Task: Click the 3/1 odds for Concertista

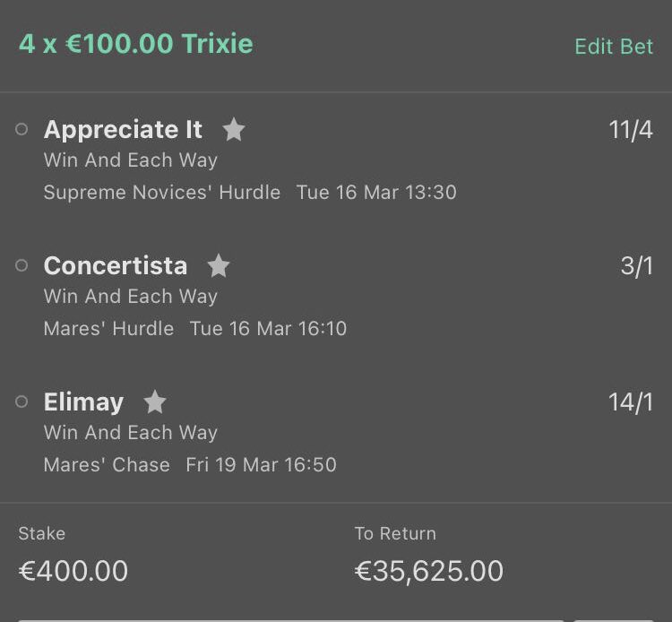Action: click(637, 266)
